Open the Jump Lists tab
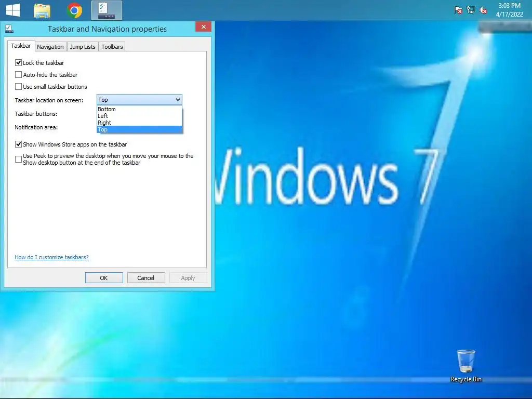 click(x=83, y=47)
